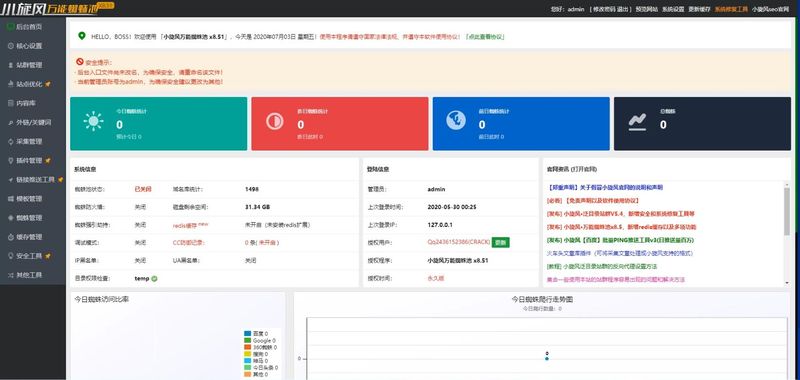
Task: Click the red prohibited icon by 安全提示
Action: point(80,62)
